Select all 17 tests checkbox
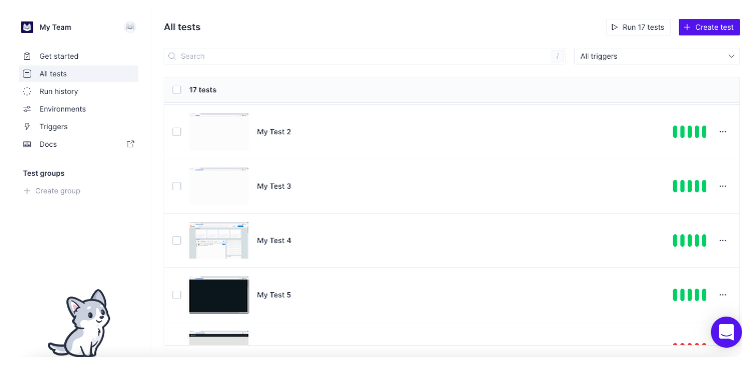 176,90
